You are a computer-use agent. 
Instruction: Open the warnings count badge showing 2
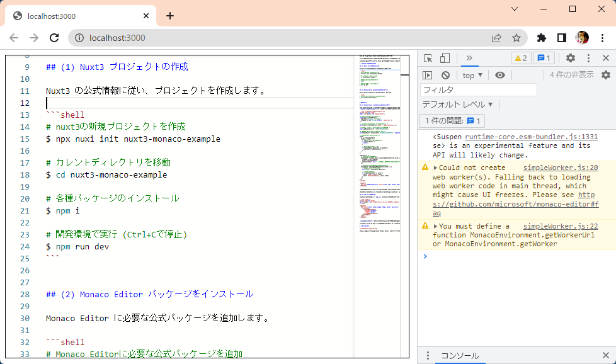(521, 58)
